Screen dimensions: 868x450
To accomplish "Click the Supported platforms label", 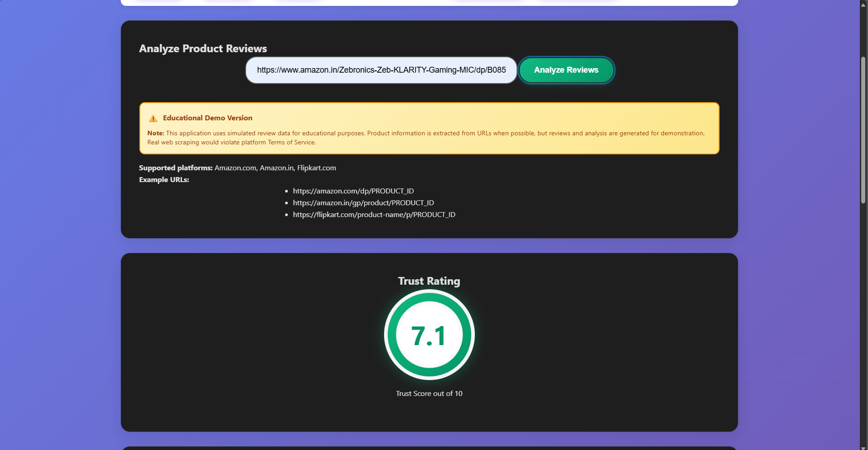I will coord(175,168).
